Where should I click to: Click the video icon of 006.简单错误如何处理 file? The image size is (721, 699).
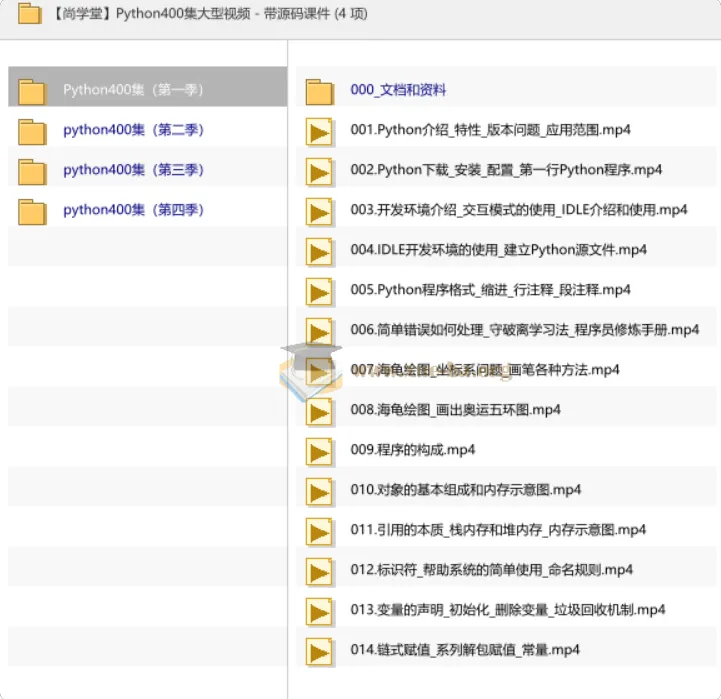(320, 332)
